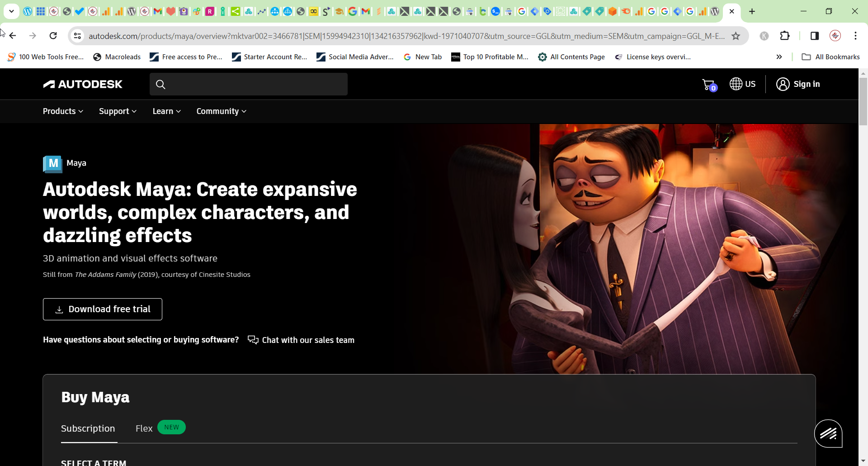868x466 pixels.
Task: Open License keys overvi... bookmark
Action: tap(653, 57)
